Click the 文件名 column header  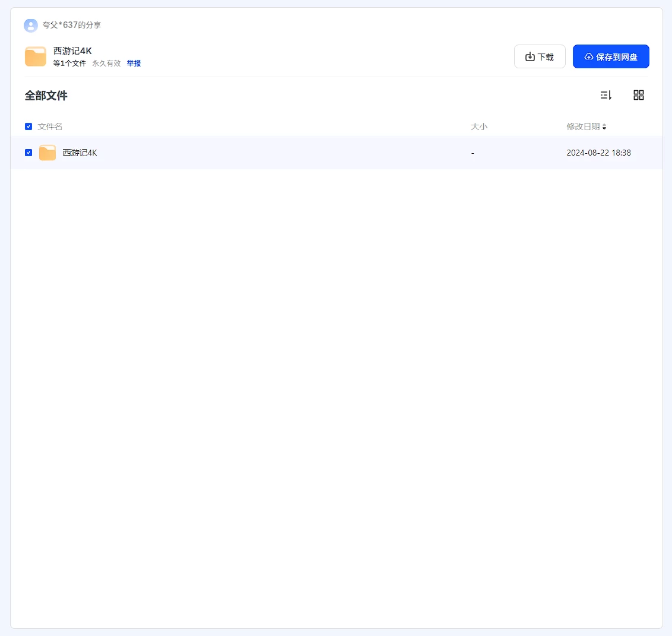coord(50,126)
